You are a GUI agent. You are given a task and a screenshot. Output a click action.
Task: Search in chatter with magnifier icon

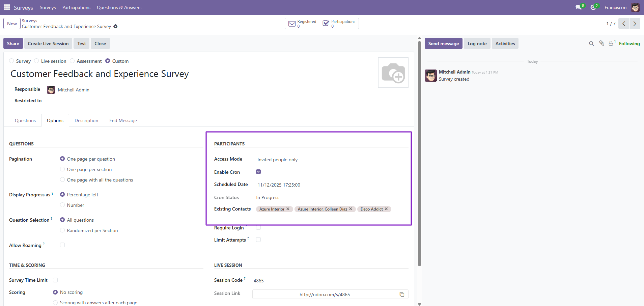click(591, 44)
